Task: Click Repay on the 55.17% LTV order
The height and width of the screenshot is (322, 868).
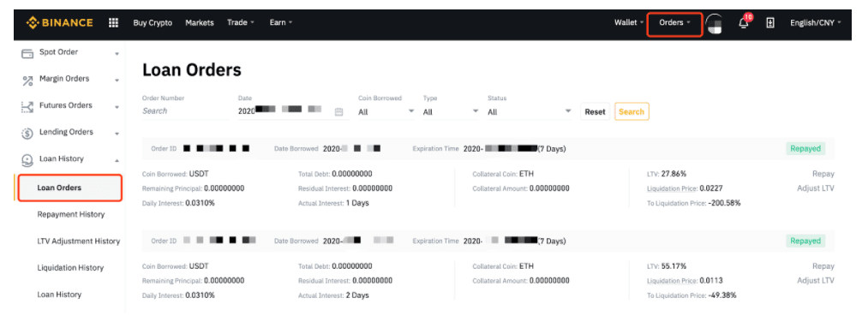Action: (x=823, y=266)
